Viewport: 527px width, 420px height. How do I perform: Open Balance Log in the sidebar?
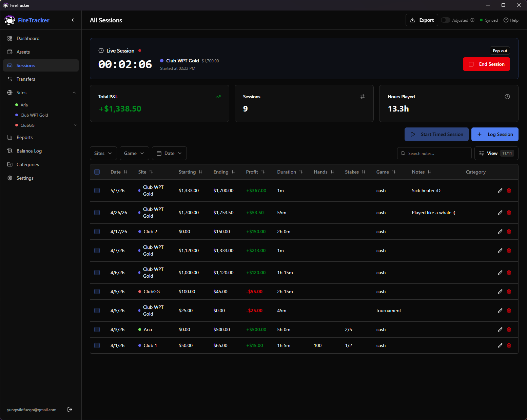[x=41, y=151]
